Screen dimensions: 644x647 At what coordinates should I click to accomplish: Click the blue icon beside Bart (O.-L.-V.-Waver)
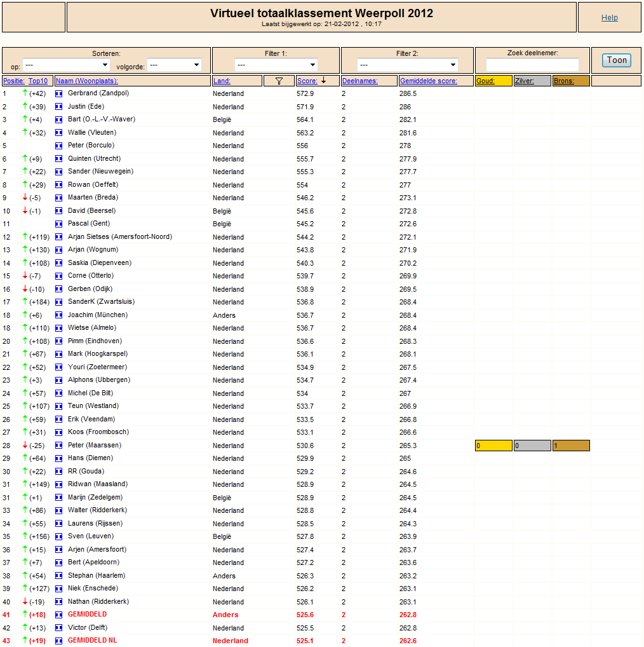tap(59, 119)
